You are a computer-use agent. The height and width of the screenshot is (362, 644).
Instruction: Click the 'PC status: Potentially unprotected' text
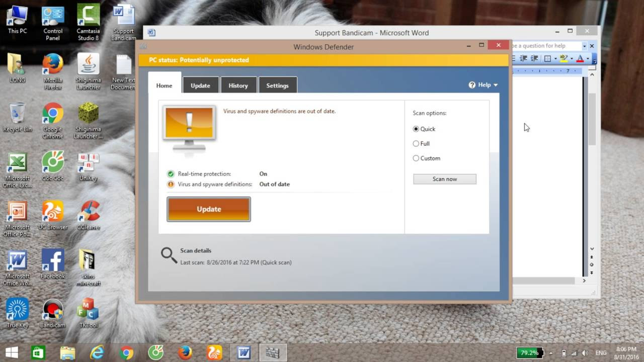(199, 60)
